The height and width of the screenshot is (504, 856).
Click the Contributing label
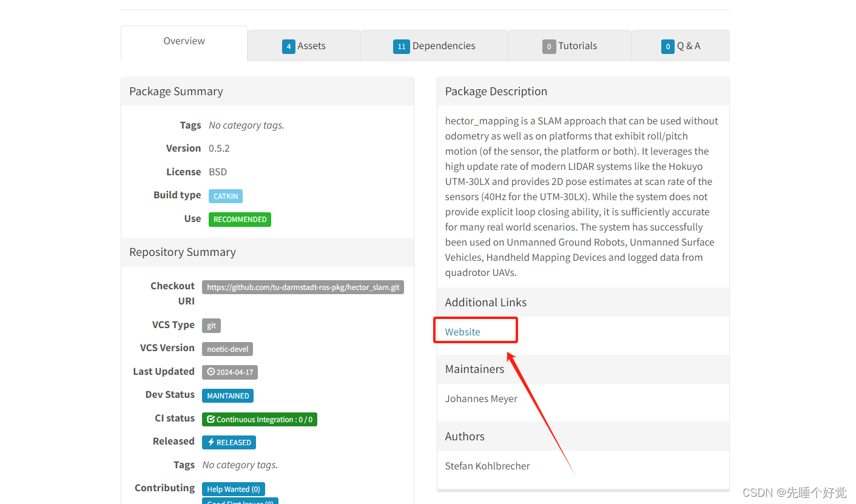pyautogui.click(x=165, y=488)
